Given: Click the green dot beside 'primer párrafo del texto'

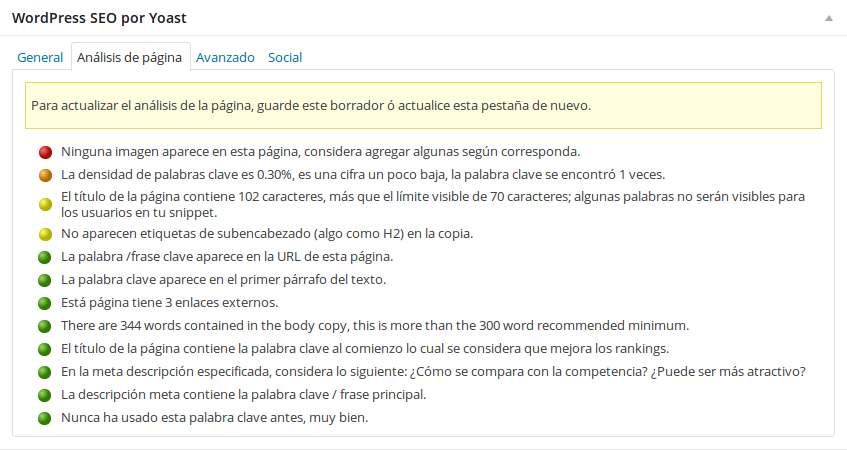Looking at the screenshot, I should [x=45, y=280].
